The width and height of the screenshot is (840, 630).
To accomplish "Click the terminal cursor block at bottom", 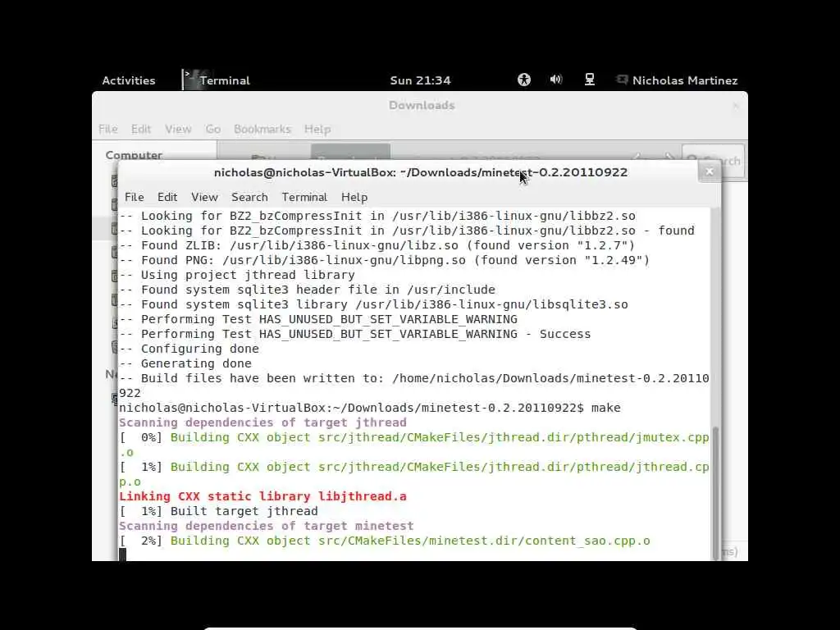I will 123,555.
